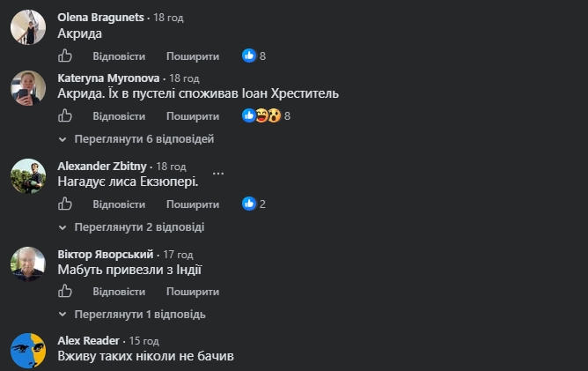This screenshot has height=371, width=588.
Task: Open Alex Reader's blue-yellow avatar
Action: 28,351
